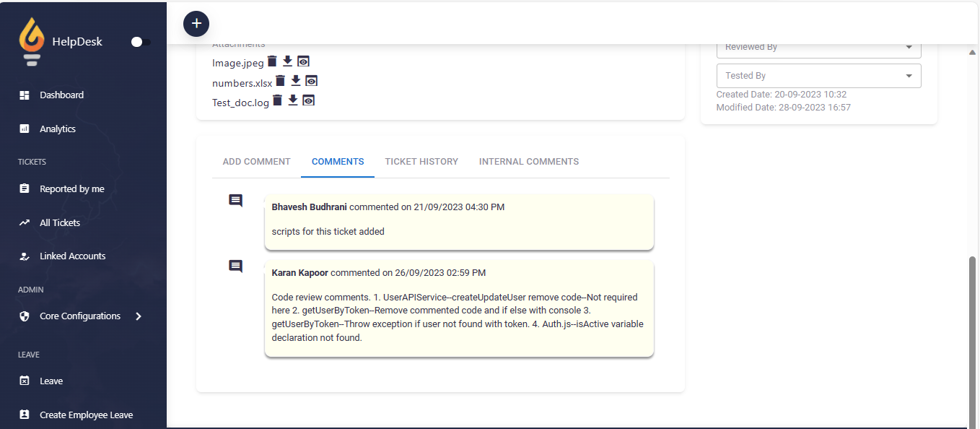Click the round plus add button
Screen dimensions: 980x429
(x=196, y=24)
